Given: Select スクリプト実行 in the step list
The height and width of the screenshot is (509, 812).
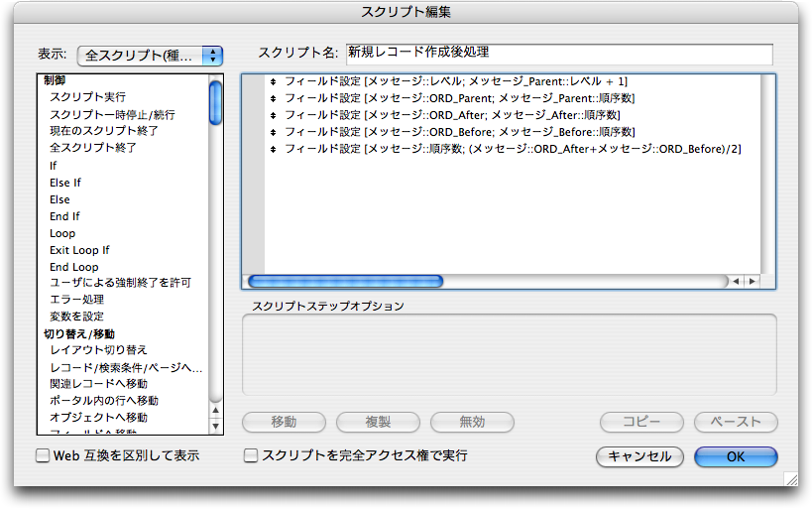Looking at the screenshot, I should click(x=87, y=97).
